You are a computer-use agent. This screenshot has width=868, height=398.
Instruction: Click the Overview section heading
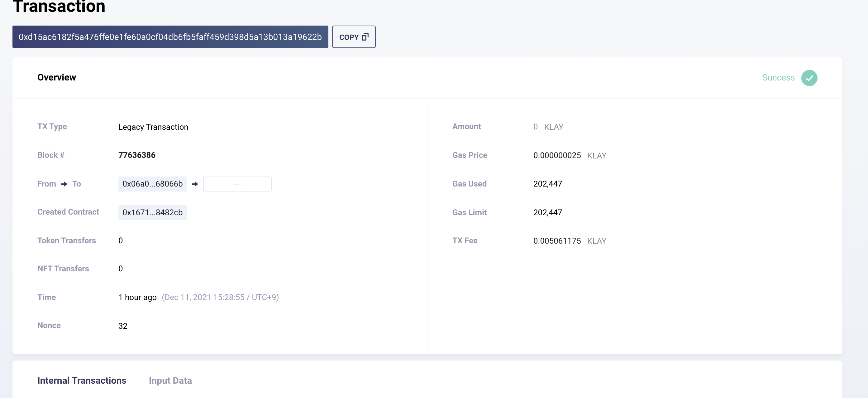(x=57, y=77)
